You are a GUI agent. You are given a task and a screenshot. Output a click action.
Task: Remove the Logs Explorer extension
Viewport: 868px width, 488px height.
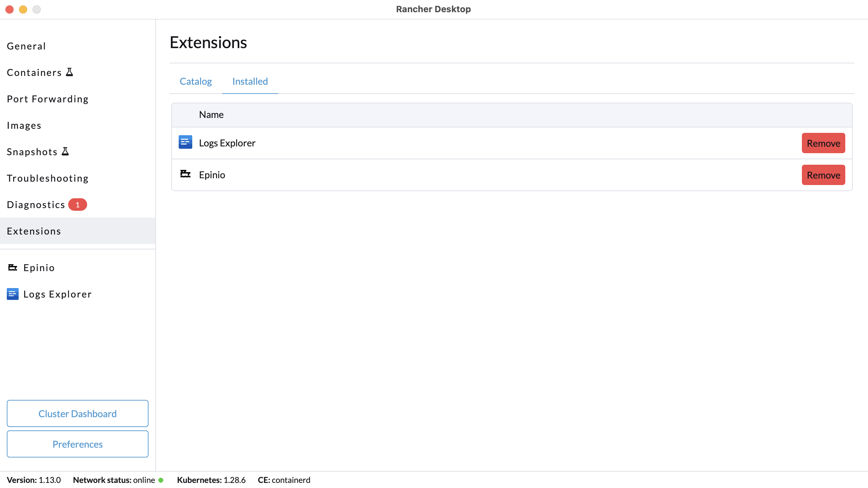pyautogui.click(x=823, y=143)
